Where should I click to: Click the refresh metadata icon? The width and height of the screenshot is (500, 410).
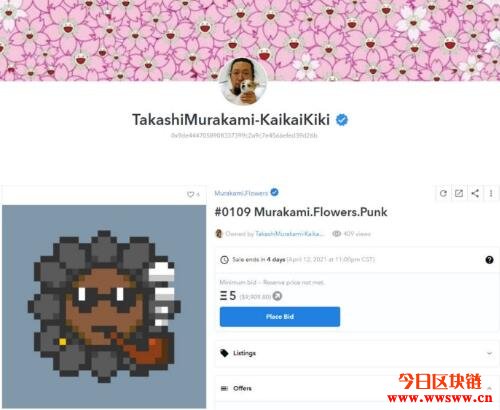443,193
